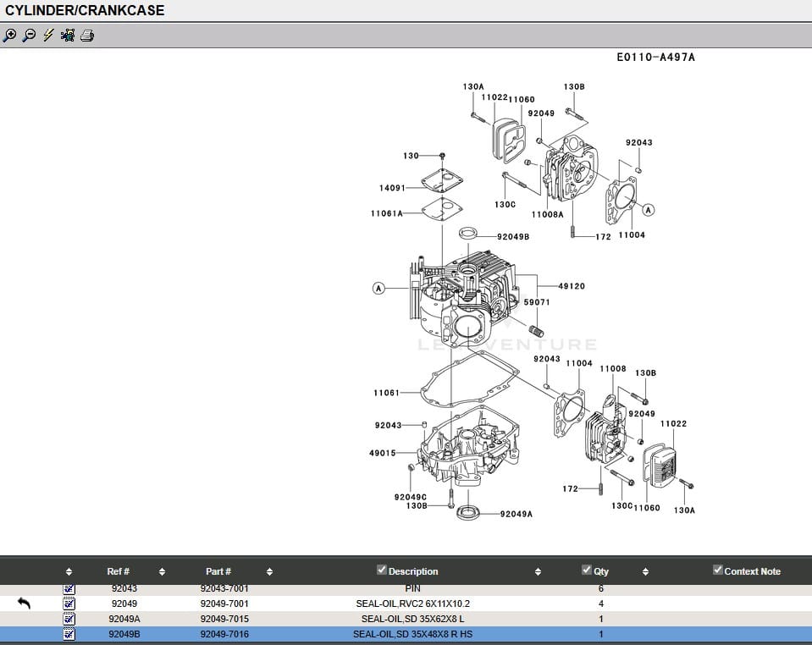Click the add-to-list icon for part 92043-7001
812x645 pixels.
69,588
